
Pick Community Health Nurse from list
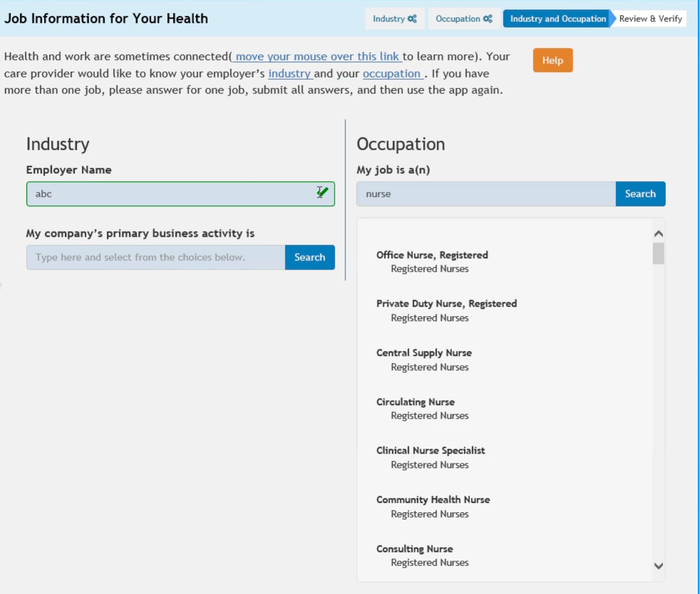(x=433, y=500)
